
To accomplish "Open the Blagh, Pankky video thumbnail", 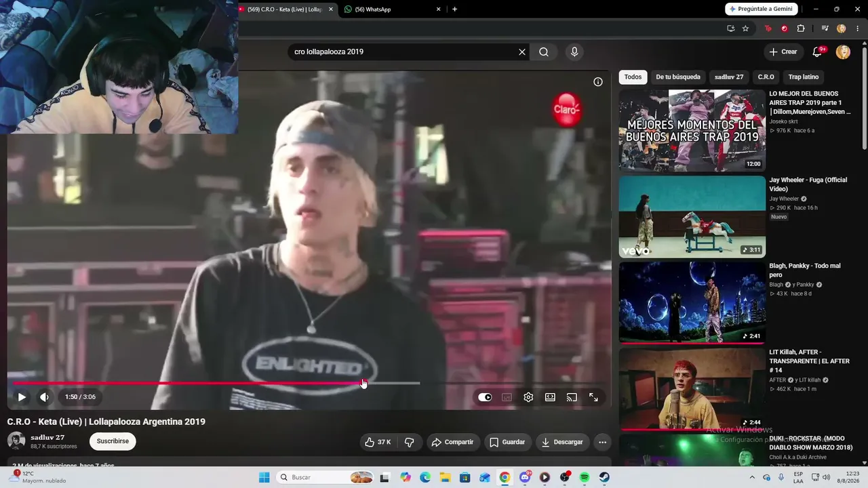I will click(x=692, y=302).
